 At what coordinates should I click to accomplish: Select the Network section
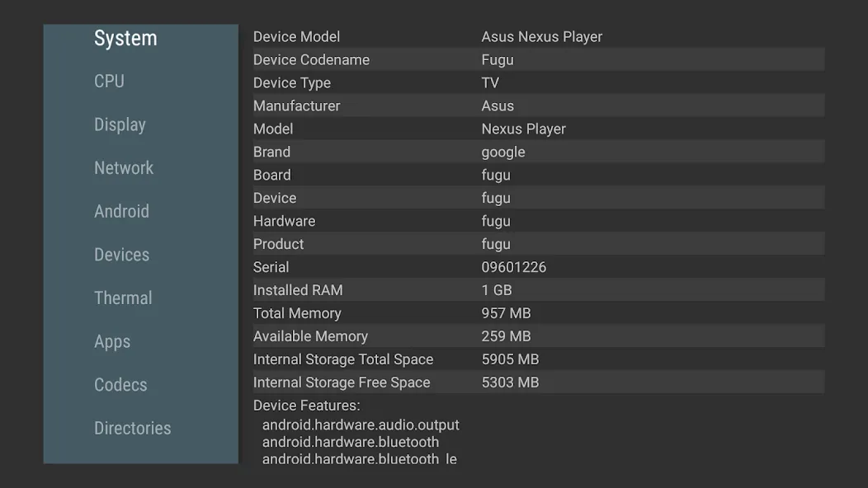coord(124,167)
